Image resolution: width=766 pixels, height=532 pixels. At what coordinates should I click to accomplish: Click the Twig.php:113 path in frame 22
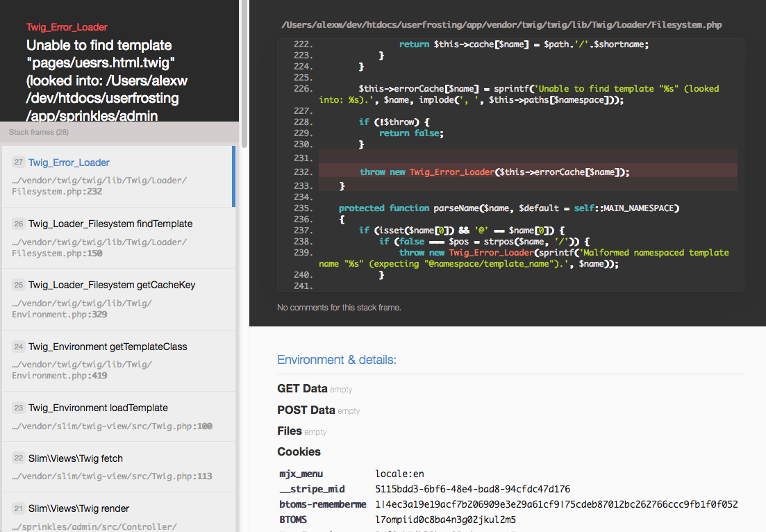pyautogui.click(x=112, y=476)
